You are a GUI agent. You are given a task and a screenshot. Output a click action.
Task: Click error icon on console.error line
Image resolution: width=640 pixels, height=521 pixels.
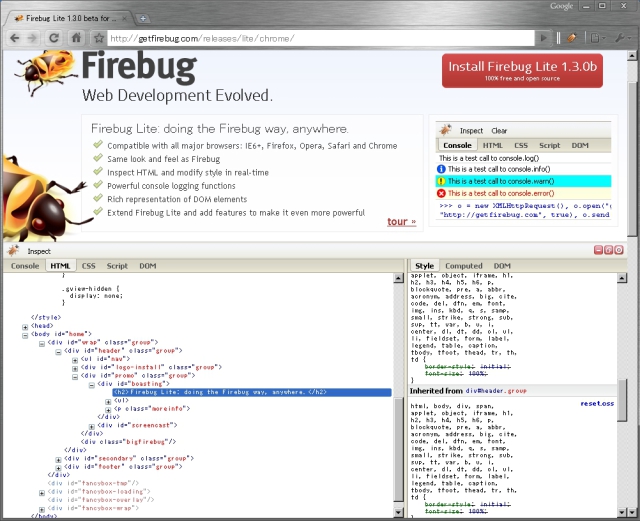(441, 194)
